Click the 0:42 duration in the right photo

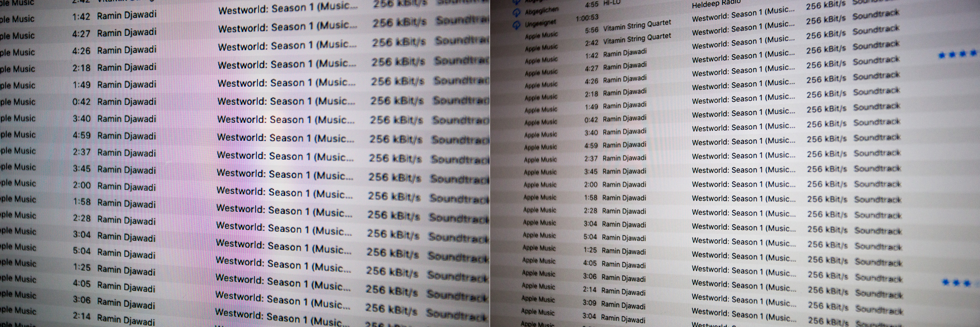click(x=591, y=120)
